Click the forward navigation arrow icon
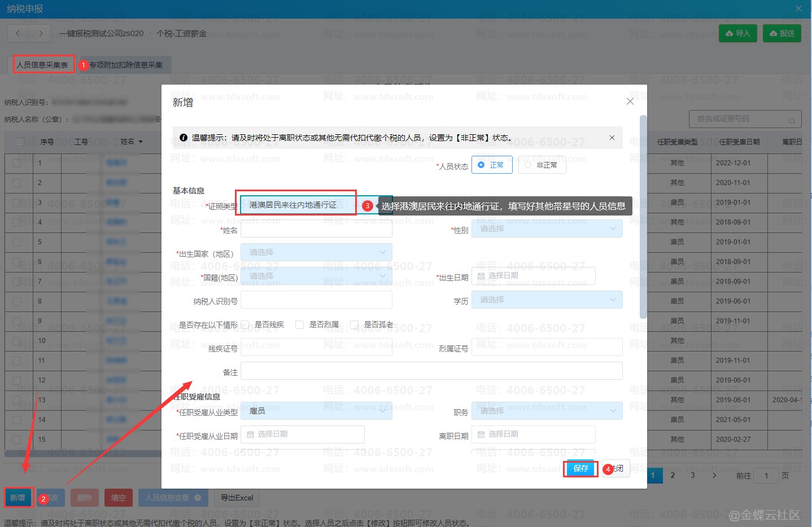The height and width of the screenshot is (527, 812). [41, 33]
